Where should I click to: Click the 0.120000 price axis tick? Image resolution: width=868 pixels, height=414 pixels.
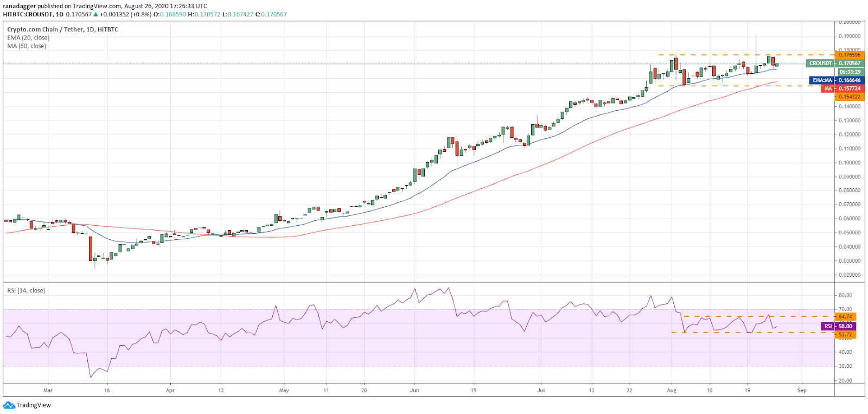pos(850,135)
